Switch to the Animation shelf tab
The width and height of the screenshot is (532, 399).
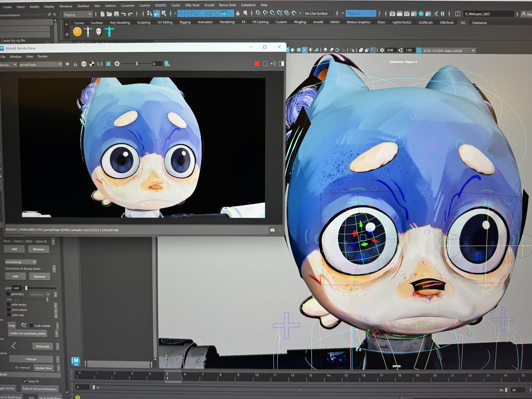coord(205,22)
